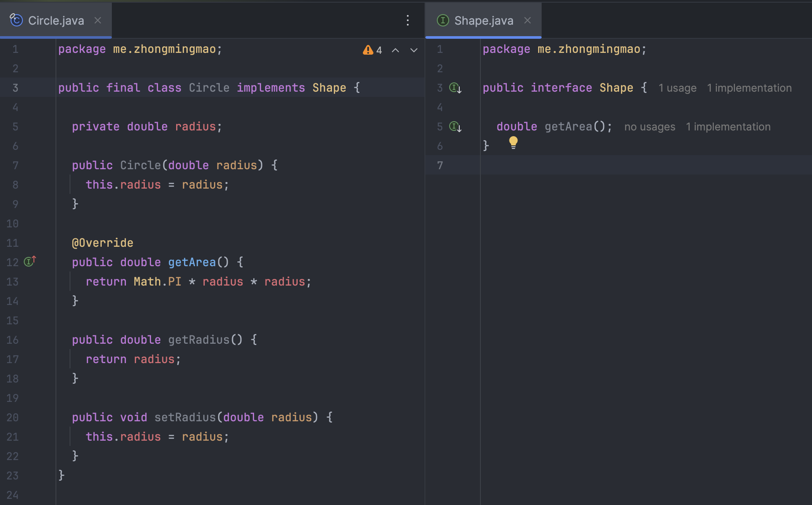Switch to the Shape.java tab
The width and height of the screenshot is (812, 505).
(484, 21)
